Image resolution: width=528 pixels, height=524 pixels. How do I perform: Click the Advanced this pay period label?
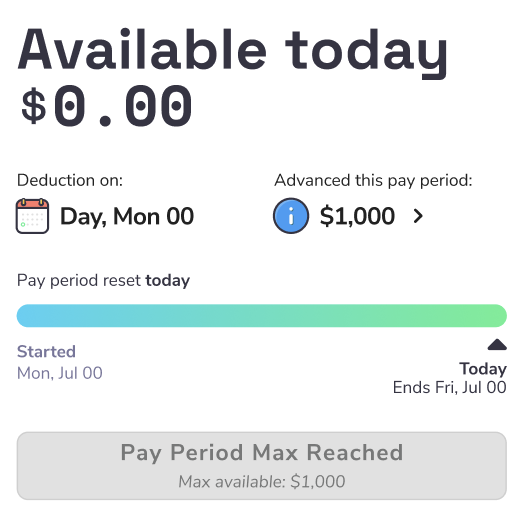click(373, 181)
